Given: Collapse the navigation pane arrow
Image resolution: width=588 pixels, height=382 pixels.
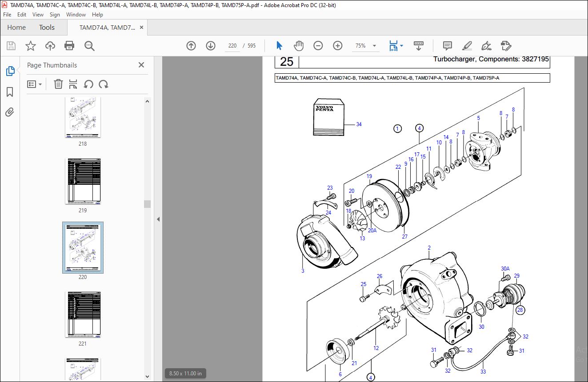Looking at the screenshot, I should pos(158,219).
